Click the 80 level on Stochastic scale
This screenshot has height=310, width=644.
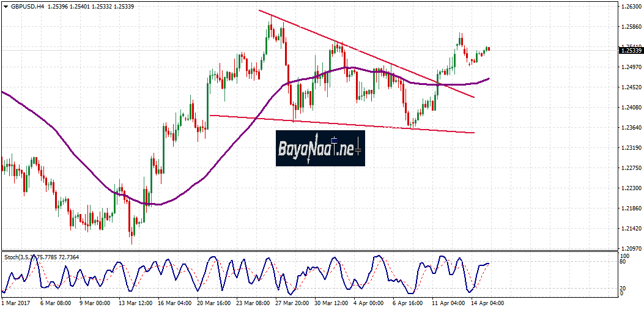(623, 262)
